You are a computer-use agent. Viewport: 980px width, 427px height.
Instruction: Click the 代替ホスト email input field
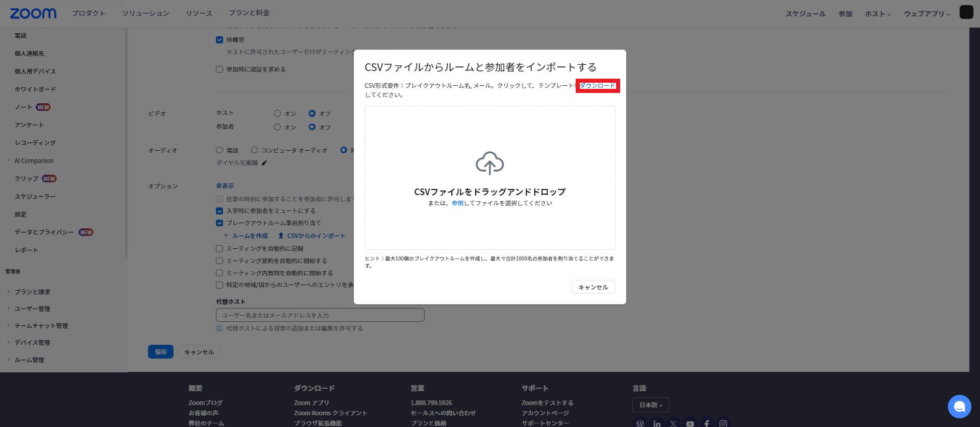[320, 315]
